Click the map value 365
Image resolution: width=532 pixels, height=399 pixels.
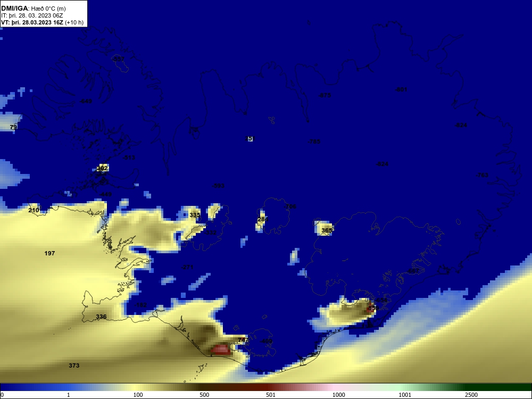pyautogui.click(x=327, y=230)
